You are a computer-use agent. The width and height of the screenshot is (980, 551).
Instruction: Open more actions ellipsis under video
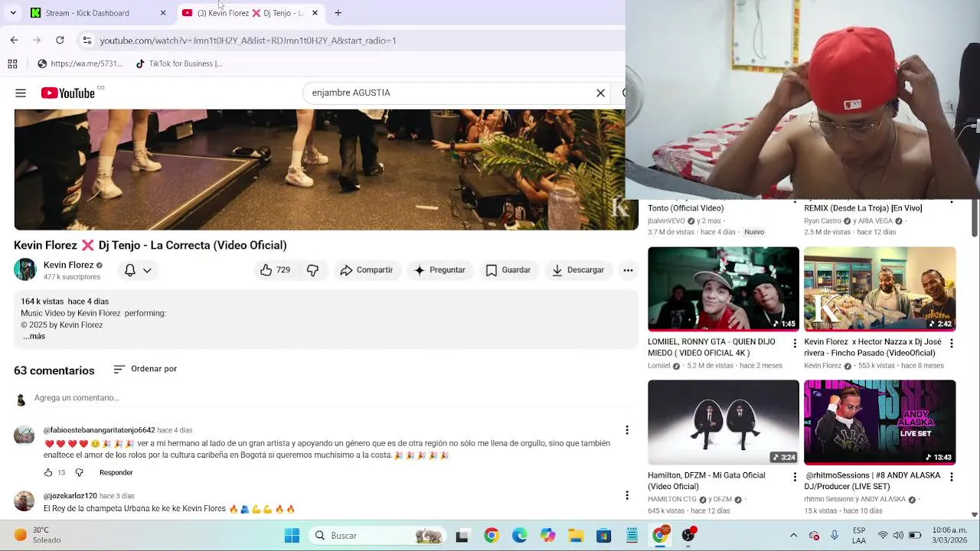(x=628, y=270)
